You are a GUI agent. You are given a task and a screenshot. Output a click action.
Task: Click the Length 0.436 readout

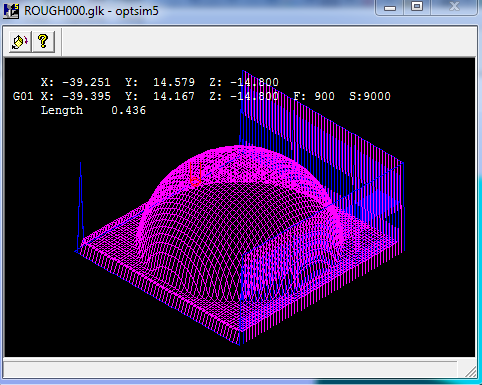[x=93, y=110]
